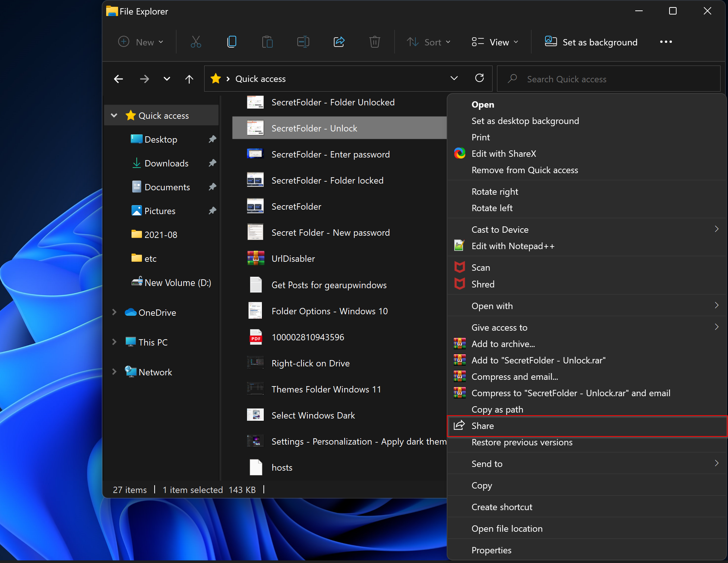Unpin Downloads using its pin icon
The image size is (728, 563).
212,163
